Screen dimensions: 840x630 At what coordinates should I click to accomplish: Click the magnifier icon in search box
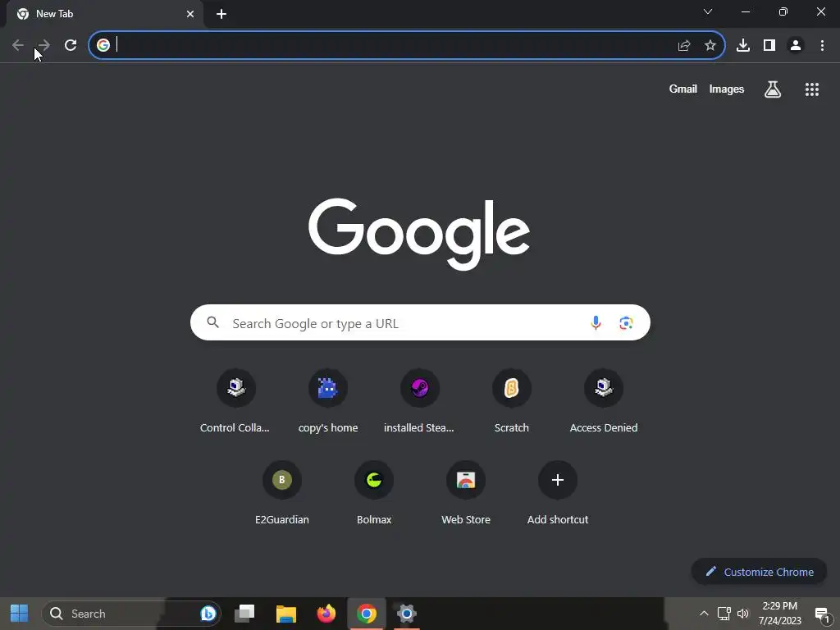tap(213, 322)
